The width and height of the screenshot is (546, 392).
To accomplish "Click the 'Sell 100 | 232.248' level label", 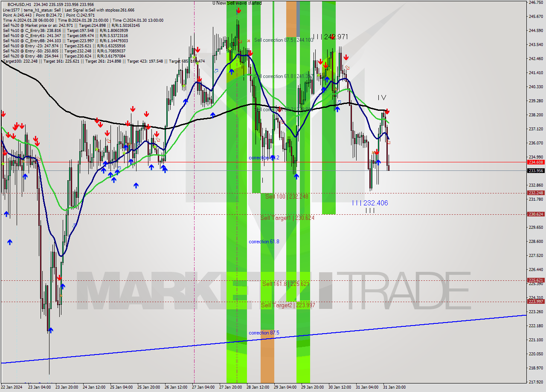I will coord(287,196).
